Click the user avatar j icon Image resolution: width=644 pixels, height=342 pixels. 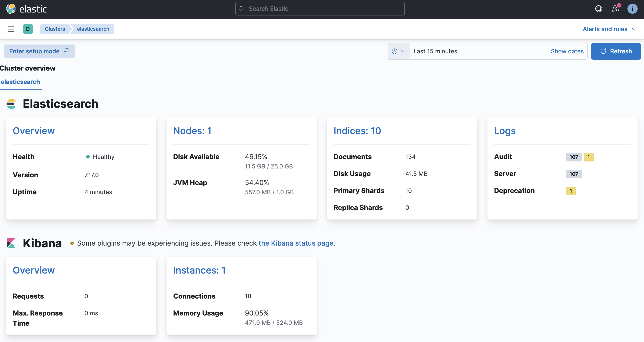(x=632, y=9)
